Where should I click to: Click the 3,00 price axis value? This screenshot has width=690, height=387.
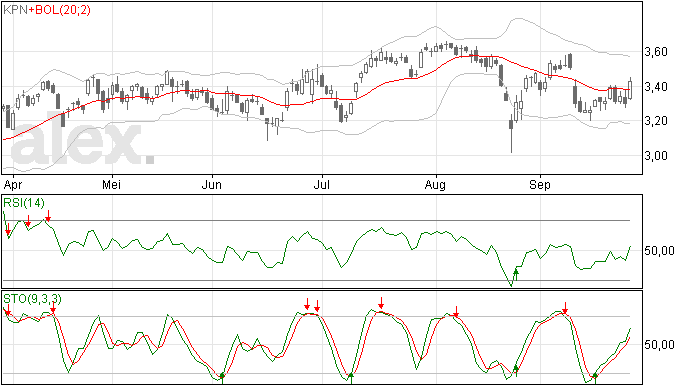[x=656, y=155]
